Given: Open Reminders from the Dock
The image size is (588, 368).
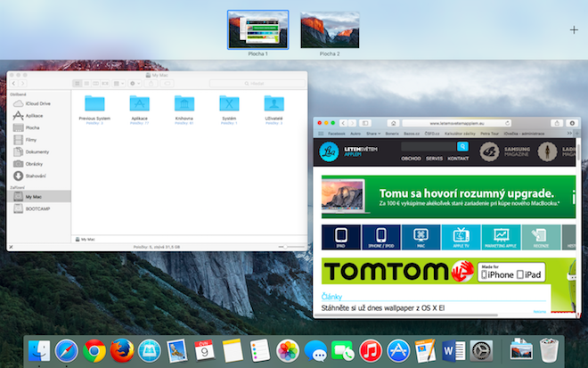Looking at the screenshot, I should 260,351.
